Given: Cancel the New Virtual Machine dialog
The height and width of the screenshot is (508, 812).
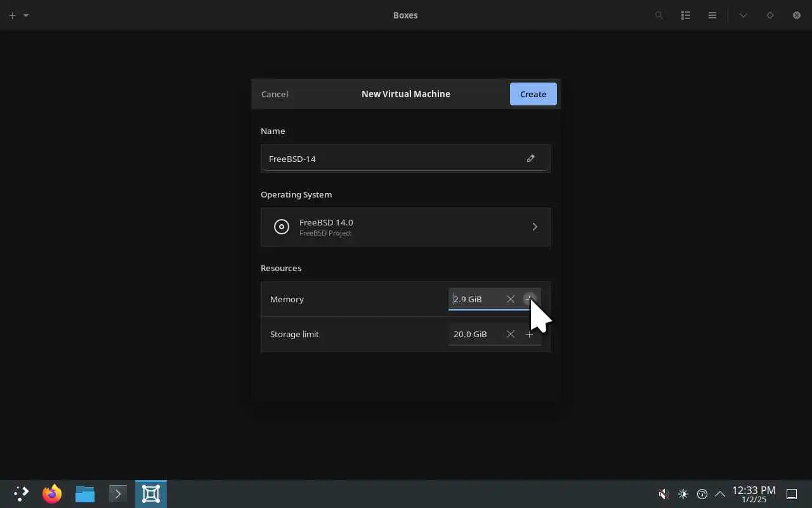Looking at the screenshot, I should coord(275,94).
